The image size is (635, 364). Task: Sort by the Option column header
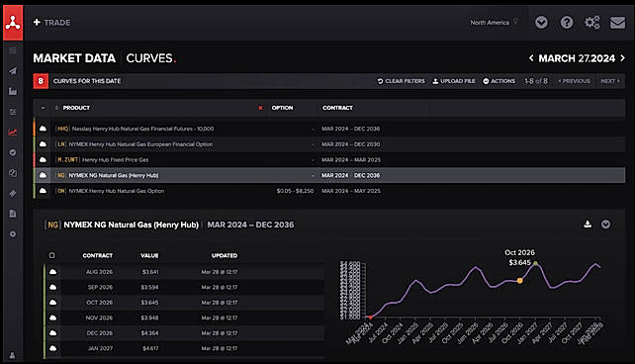click(282, 108)
